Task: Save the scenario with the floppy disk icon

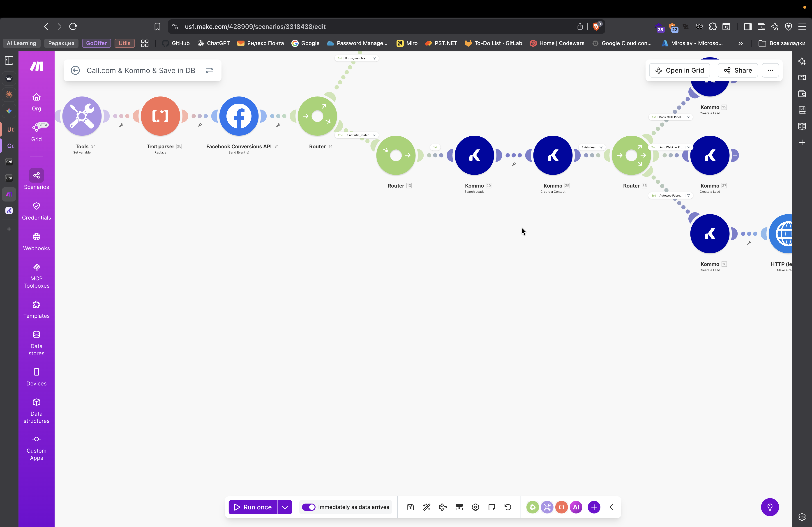Action: tap(411, 507)
